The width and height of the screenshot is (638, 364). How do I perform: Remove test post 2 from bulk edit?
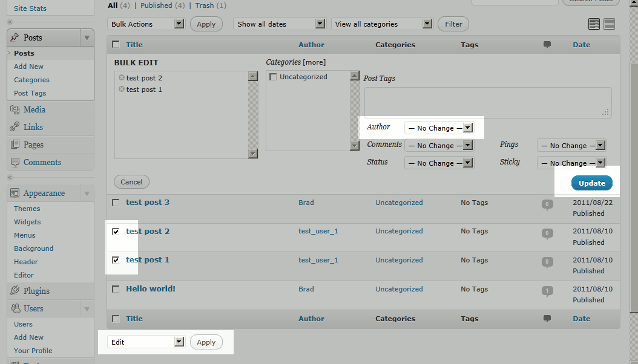click(x=122, y=78)
